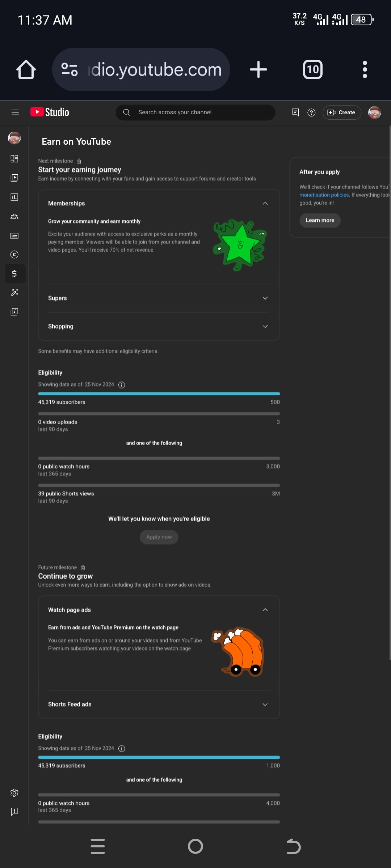Go to Dashboard in the sidebar

tap(14, 159)
